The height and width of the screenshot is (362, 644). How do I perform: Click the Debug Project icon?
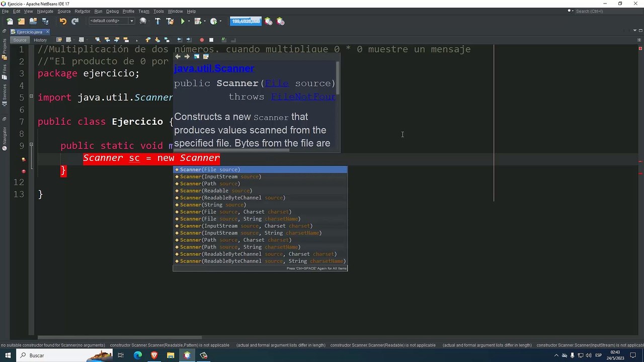tap(197, 21)
